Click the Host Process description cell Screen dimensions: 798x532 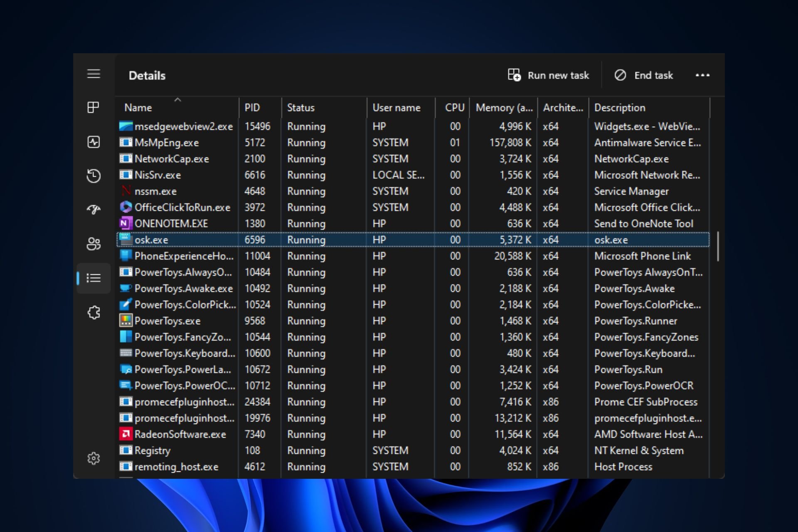[x=623, y=467]
